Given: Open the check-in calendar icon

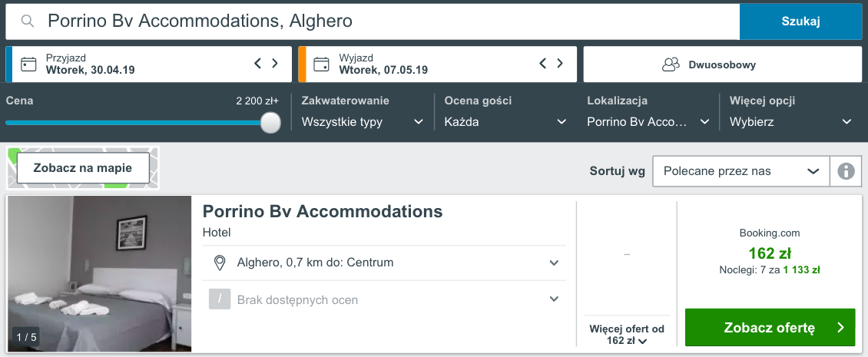Looking at the screenshot, I should point(28,64).
